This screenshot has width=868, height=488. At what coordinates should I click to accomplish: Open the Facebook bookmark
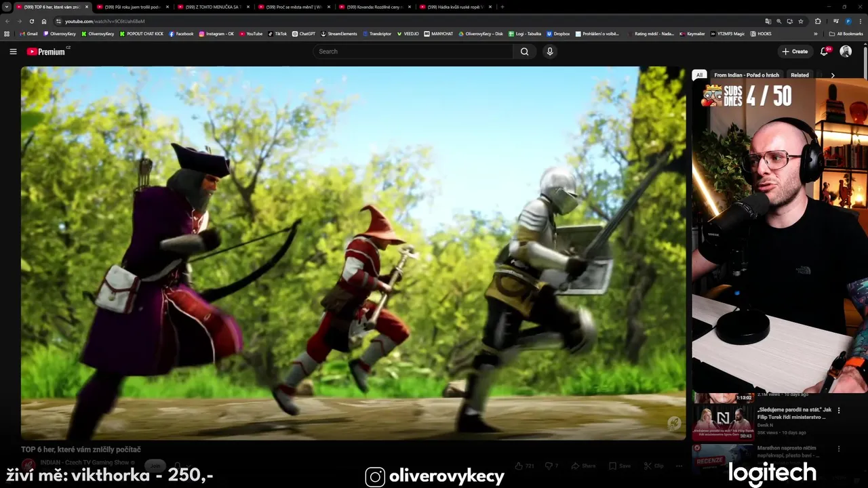click(181, 34)
